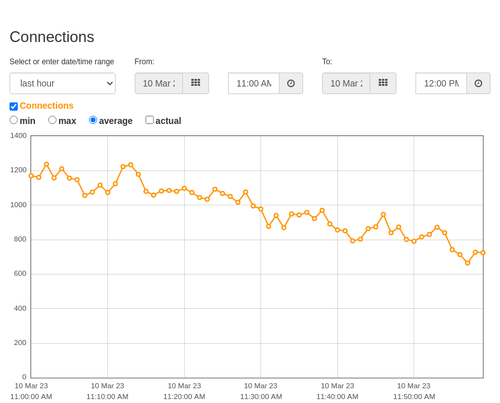Screen dimensions: 500x403
Task: Click the To time field showing 12:00 PM
Action: [x=441, y=83]
